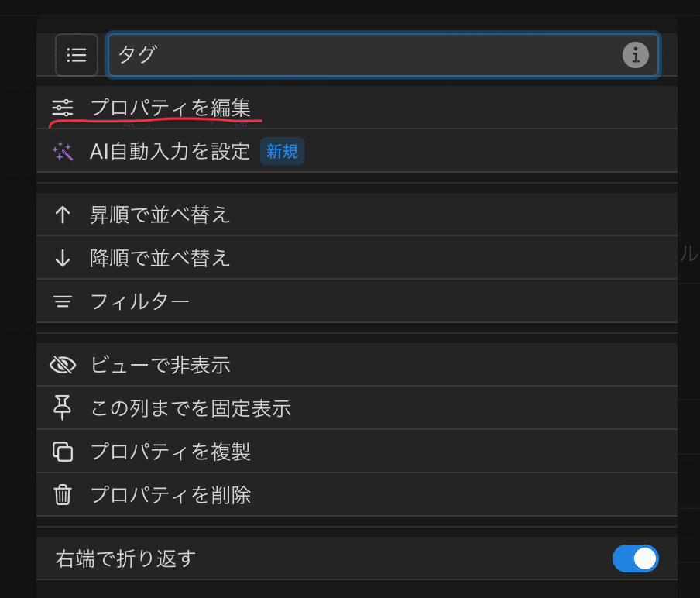Click the property type list icon button
This screenshot has height=598, width=700.
tap(77, 55)
